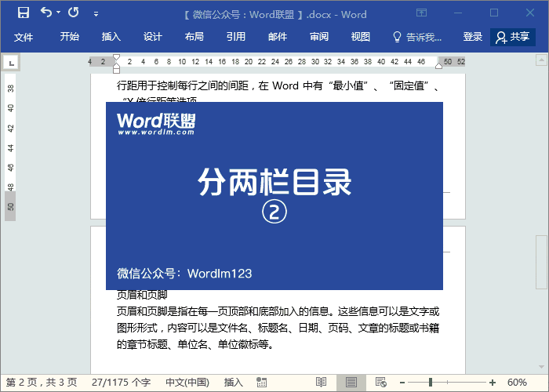This screenshot has height=392, width=549.
Task: Click the tab stop selector in ruler corner
Action: point(11,63)
